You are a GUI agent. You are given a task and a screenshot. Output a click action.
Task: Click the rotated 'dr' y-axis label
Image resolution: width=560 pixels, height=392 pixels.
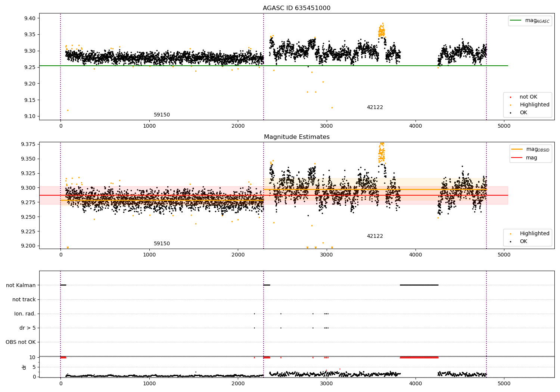pos(24,367)
